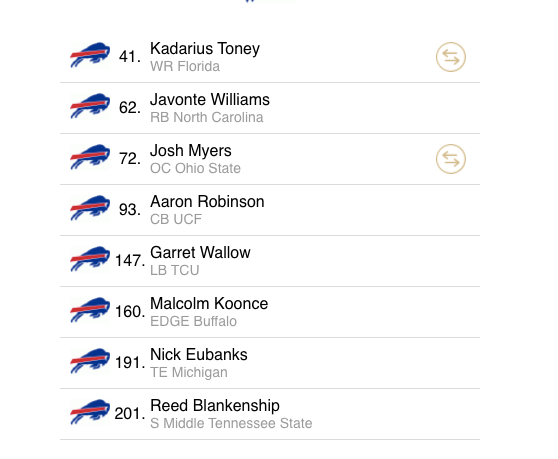Select Nick Eubanks name
This screenshot has width=558, height=459.
point(199,355)
